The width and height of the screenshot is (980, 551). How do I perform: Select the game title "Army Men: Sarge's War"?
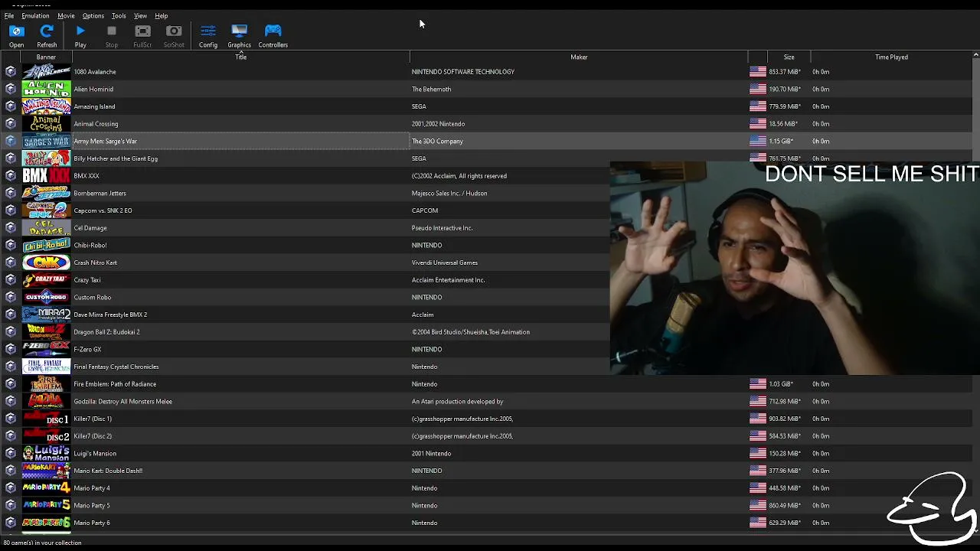pyautogui.click(x=105, y=142)
